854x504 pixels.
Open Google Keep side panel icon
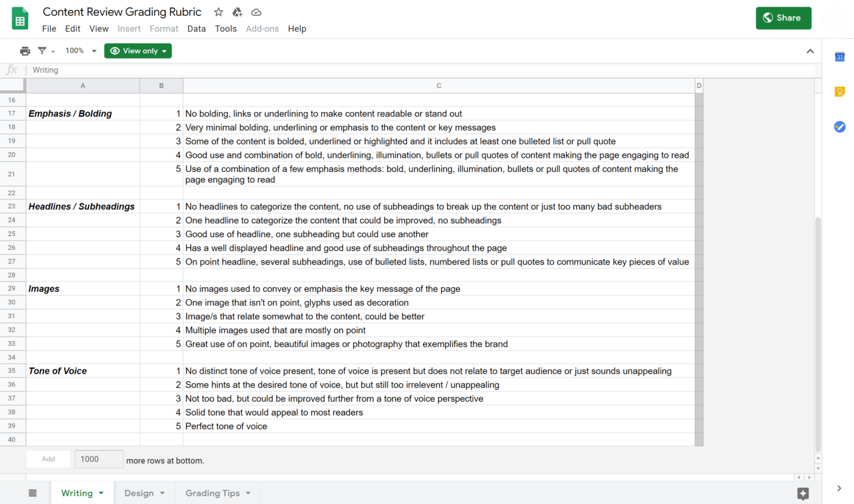pyautogui.click(x=839, y=92)
